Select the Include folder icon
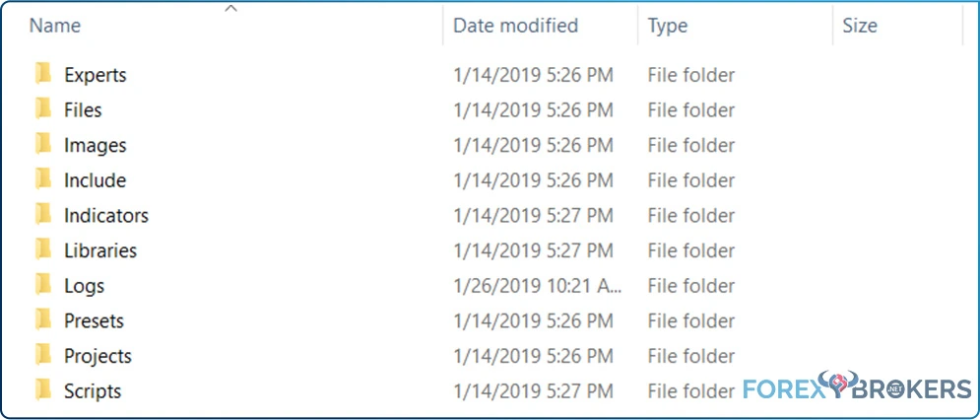Screen dimensions: 980x420 pyautogui.click(x=43, y=179)
